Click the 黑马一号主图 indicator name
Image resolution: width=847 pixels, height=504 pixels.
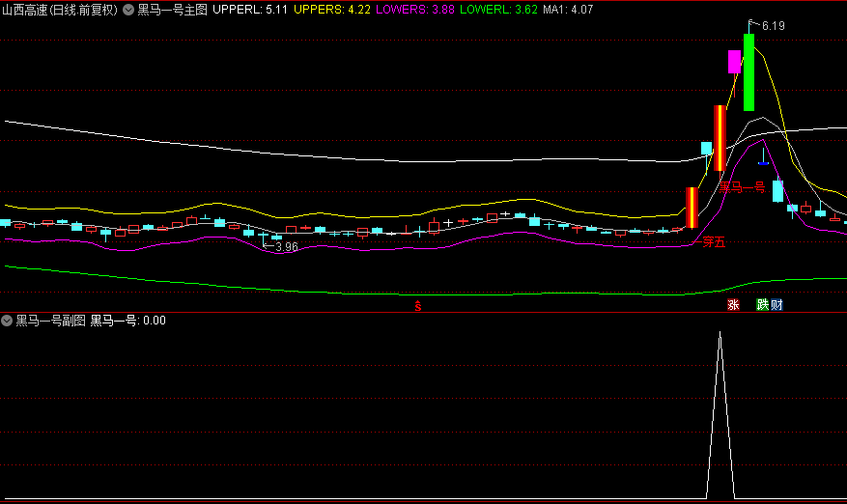pos(172,10)
